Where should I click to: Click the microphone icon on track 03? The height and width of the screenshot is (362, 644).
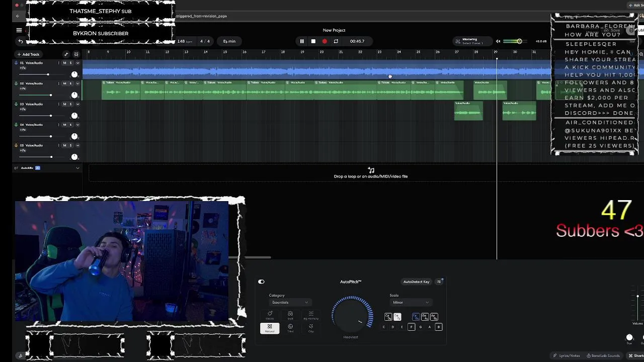16,104
